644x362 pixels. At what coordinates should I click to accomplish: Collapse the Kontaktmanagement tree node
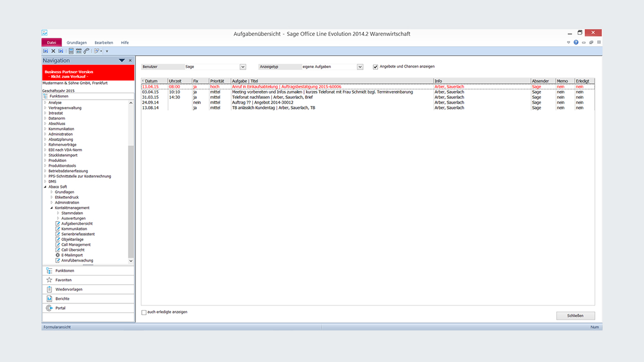52,208
